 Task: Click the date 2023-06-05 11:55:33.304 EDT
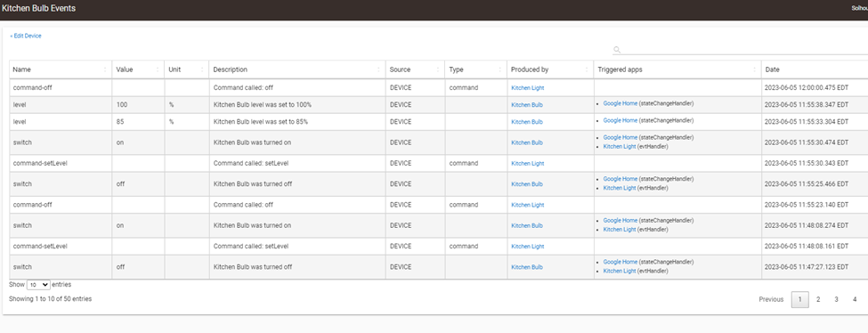(807, 122)
